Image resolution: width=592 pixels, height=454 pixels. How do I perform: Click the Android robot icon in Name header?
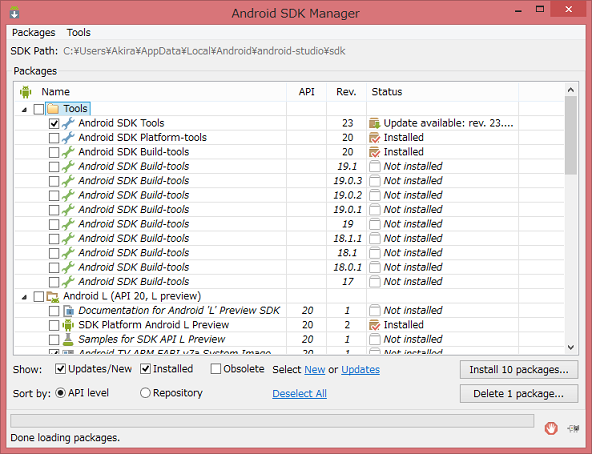click(x=26, y=92)
